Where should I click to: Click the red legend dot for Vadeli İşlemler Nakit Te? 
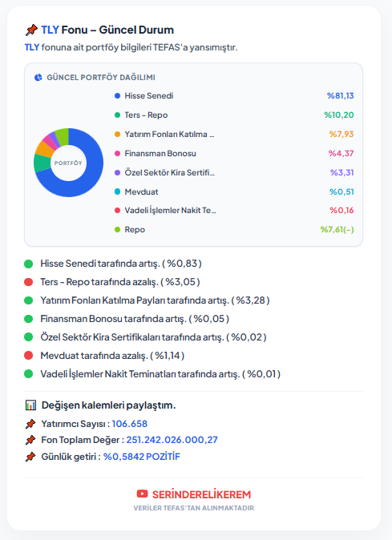(118, 210)
